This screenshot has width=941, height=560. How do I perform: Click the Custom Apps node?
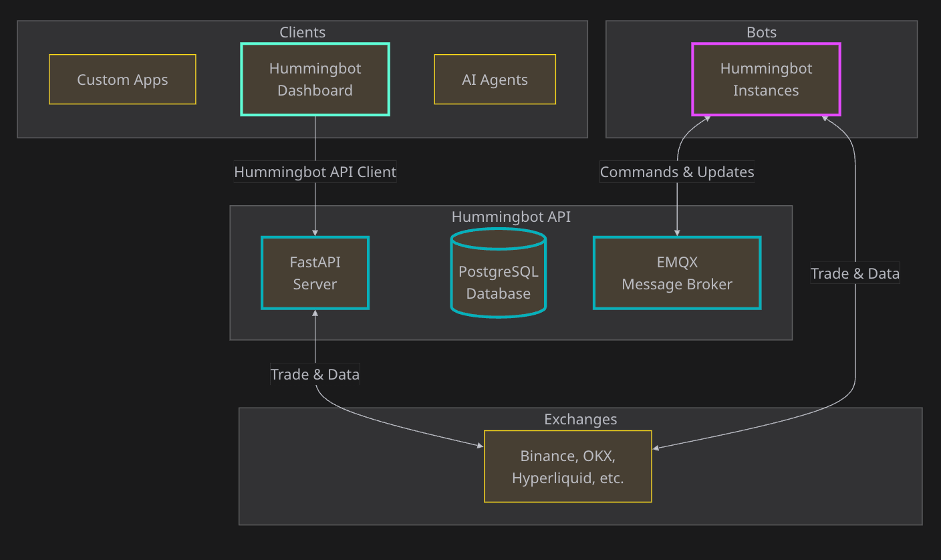pyautogui.click(x=122, y=80)
